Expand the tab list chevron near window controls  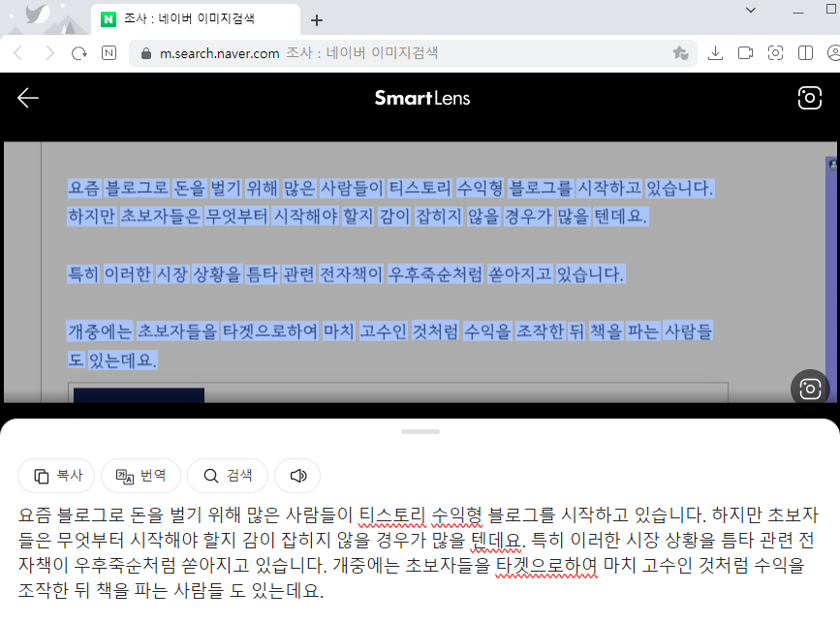752,13
